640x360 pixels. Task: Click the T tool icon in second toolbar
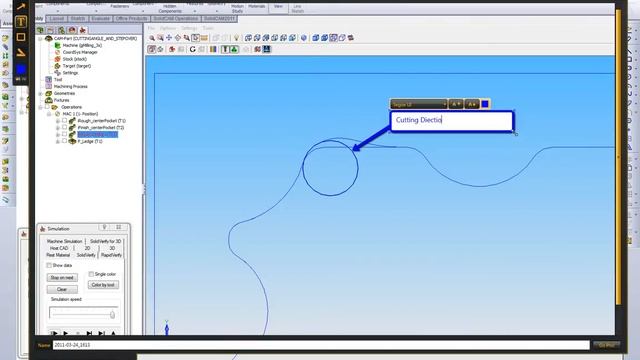coord(225,49)
